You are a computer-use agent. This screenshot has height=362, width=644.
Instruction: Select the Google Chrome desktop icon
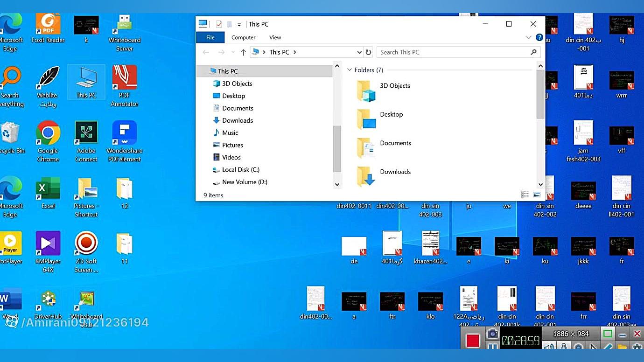point(48,142)
